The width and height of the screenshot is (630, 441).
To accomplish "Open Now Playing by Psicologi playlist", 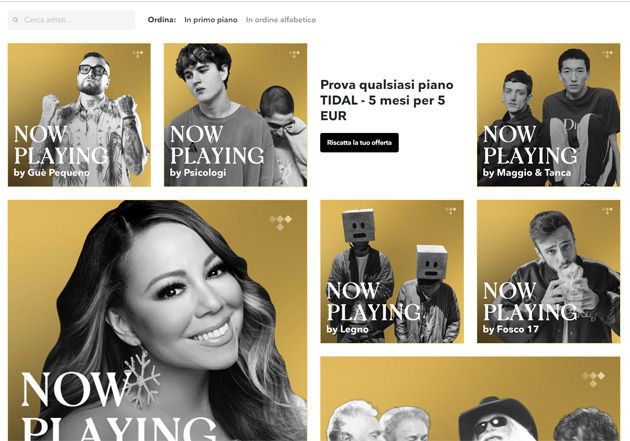I will coord(235,115).
